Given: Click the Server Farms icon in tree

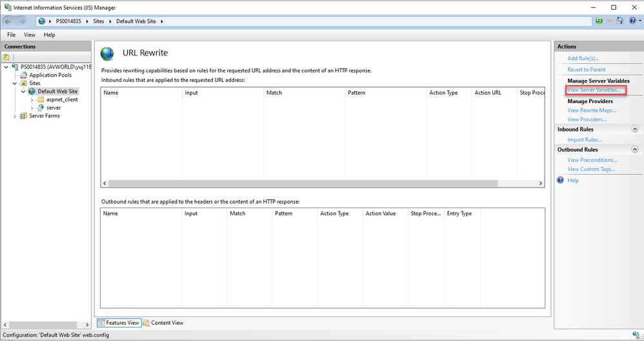Looking at the screenshot, I should click(x=24, y=116).
